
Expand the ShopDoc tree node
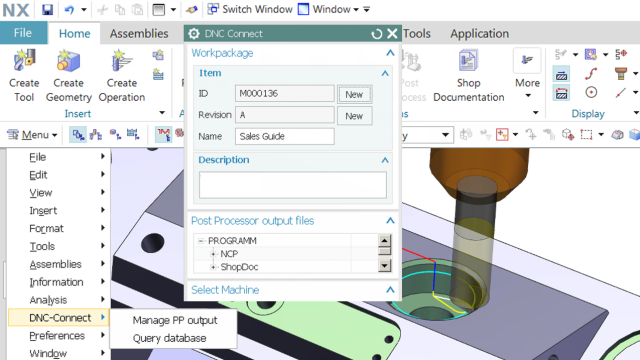pyautogui.click(x=213, y=267)
